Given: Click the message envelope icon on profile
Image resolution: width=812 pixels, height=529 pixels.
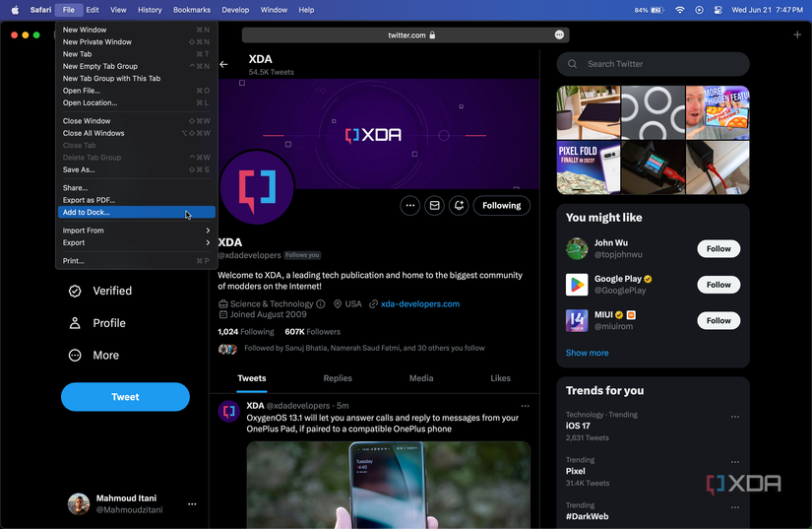Looking at the screenshot, I should coord(434,206).
